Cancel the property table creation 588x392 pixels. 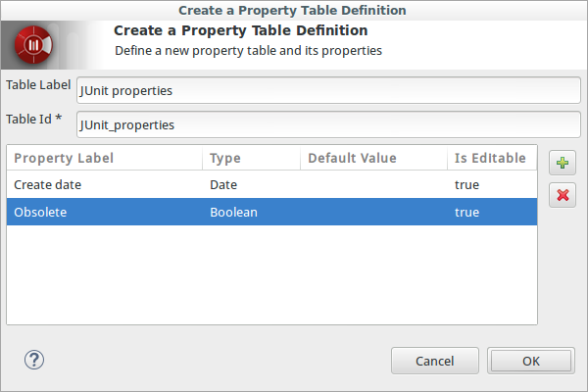(434, 361)
